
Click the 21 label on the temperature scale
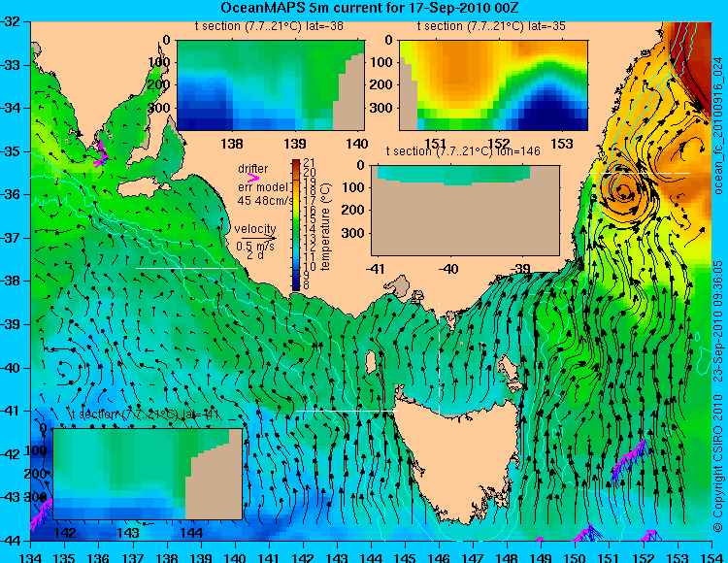pos(310,162)
